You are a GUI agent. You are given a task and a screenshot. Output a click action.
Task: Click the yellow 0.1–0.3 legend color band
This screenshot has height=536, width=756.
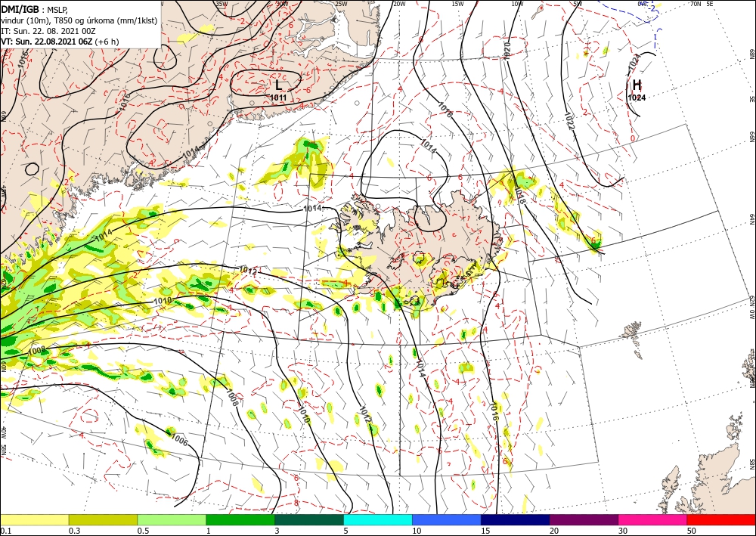point(34,519)
